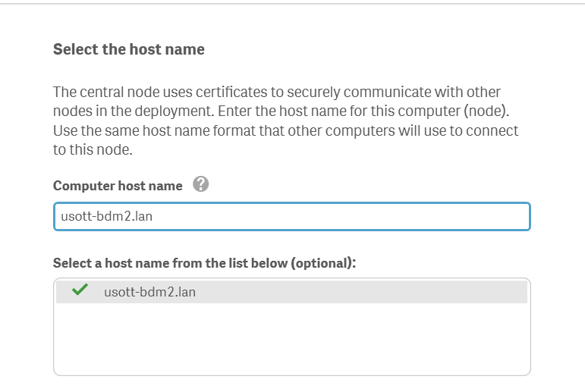The width and height of the screenshot is (585, 392).
Task: Focus the Computer host name text field
Action: pos(291,217)
